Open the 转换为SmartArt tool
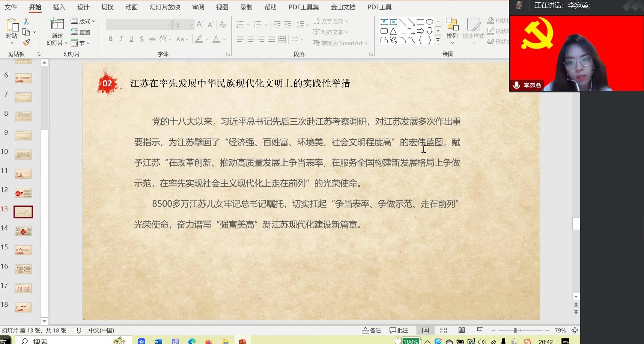The height and width of the screenshot is (344, 644). 340,43
